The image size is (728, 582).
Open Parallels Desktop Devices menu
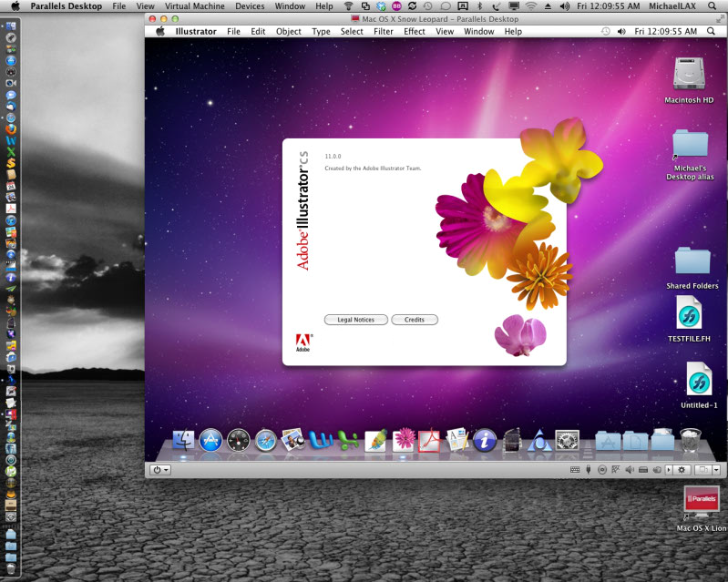[250, 6]
